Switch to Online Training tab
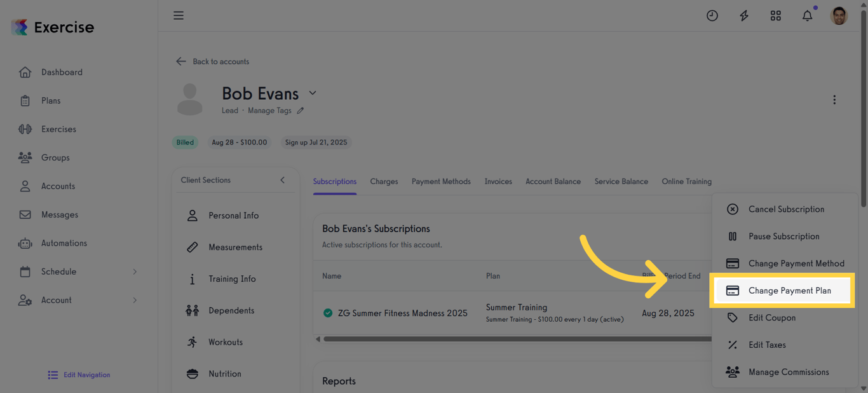The height and width of the screenshot is (393, 868). (686, 182)
